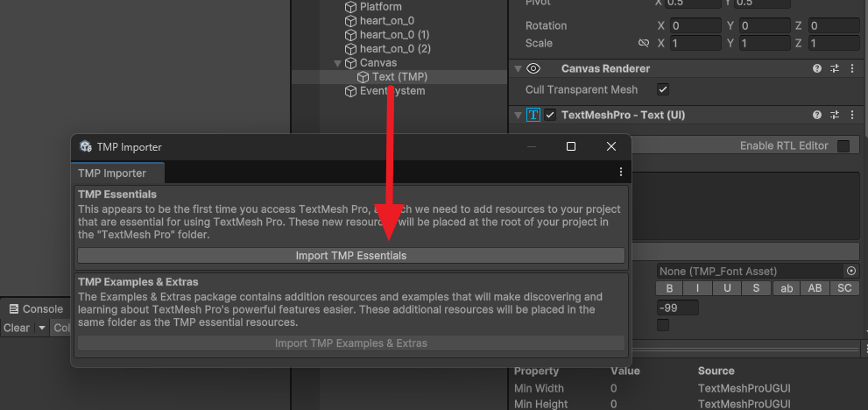Click Scale Y input field
This screenshot has height=410, width=868.
coord(765,43)
